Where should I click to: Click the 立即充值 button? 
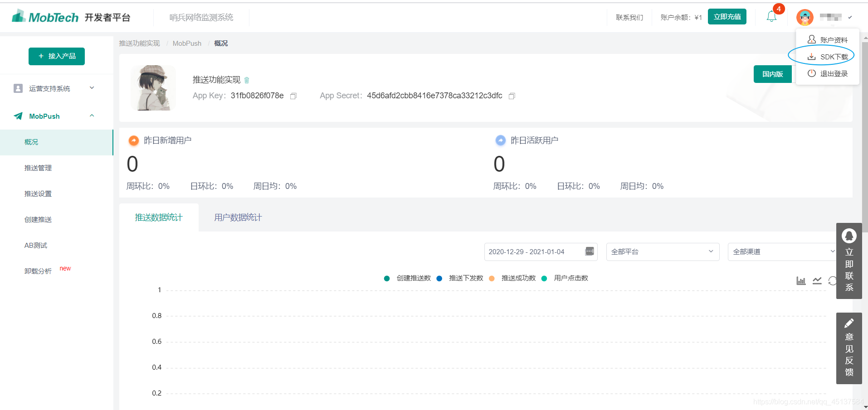pyautogui.click(x=727, y=17)
